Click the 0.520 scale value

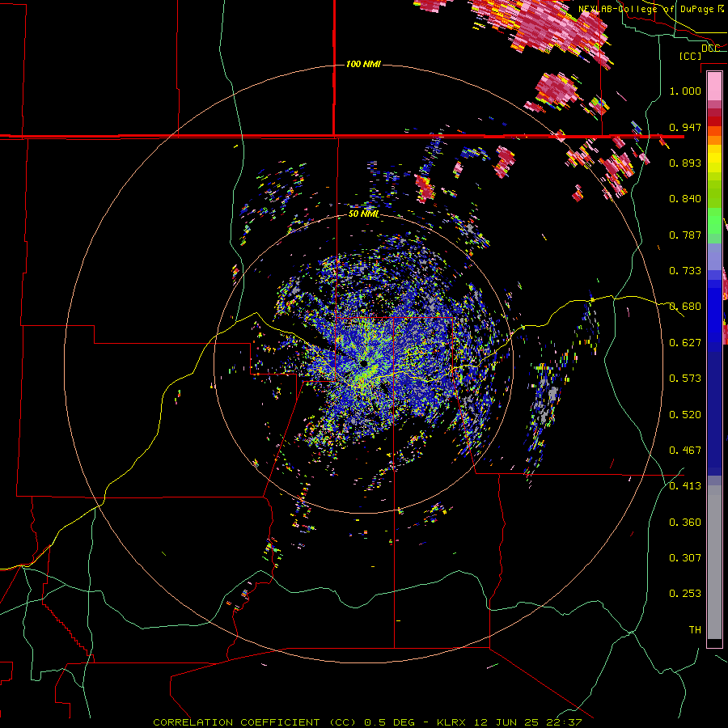point(685,414)
